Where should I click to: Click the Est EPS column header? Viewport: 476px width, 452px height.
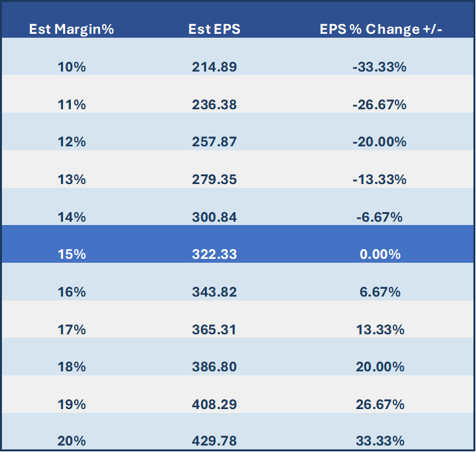[x=214, y=29]
